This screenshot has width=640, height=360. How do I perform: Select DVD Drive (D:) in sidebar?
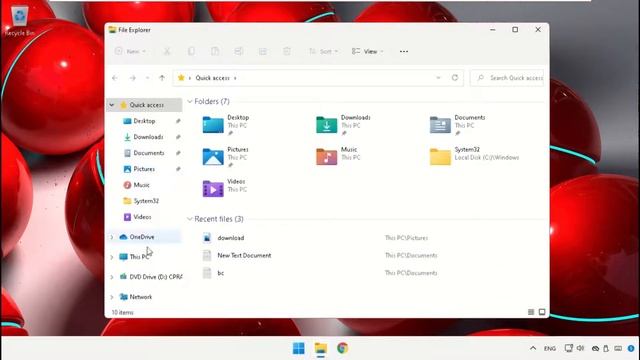tap(156, 277)
